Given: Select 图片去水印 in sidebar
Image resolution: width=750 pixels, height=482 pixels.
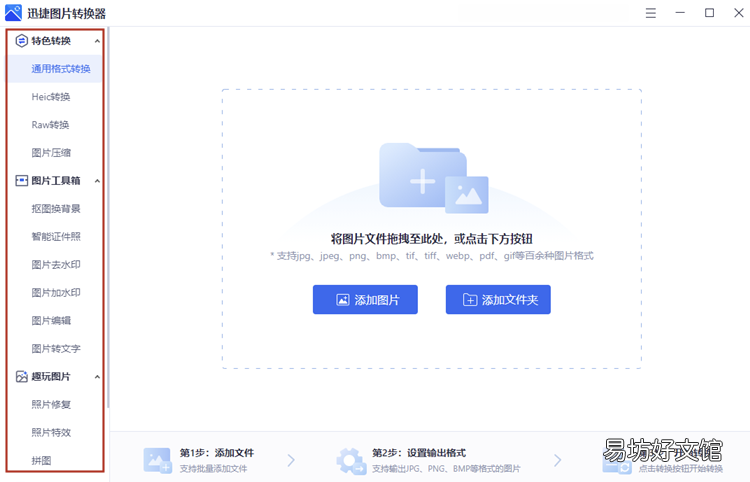Looking at the screenshot, I should coord(55,265).
